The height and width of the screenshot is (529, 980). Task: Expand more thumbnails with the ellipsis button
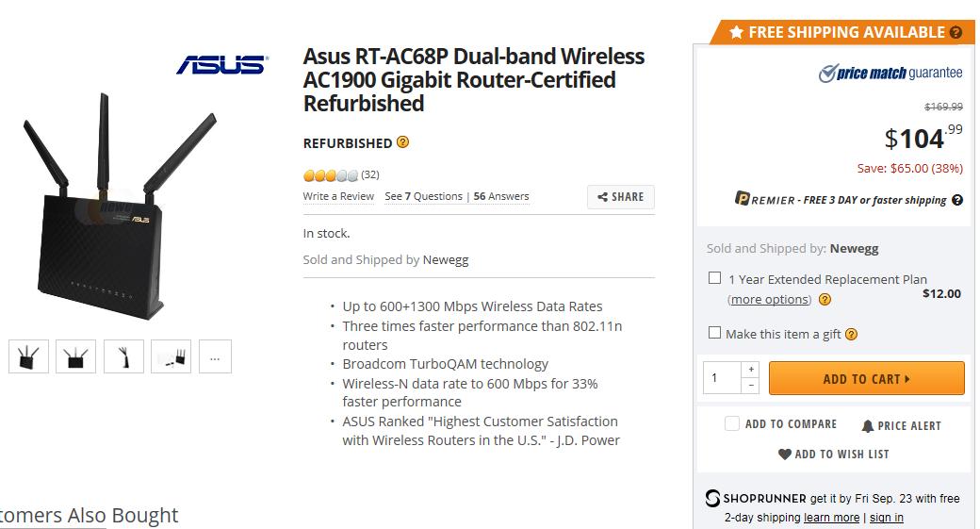(215, 357)
